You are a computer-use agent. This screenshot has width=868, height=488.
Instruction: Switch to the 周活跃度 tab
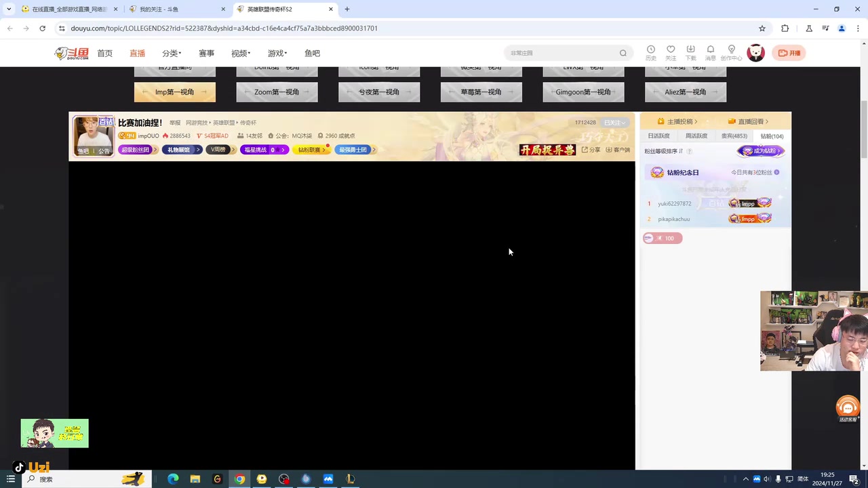tap(696, 136)
